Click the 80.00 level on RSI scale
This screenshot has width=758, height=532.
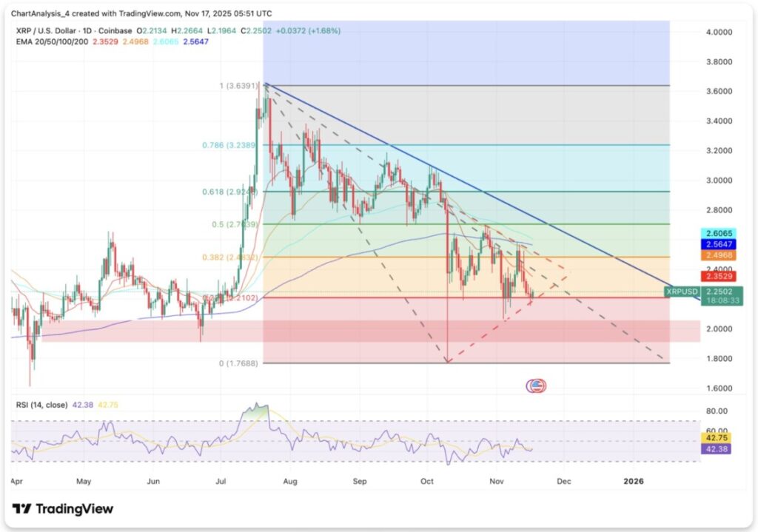[x=716, y=411]
